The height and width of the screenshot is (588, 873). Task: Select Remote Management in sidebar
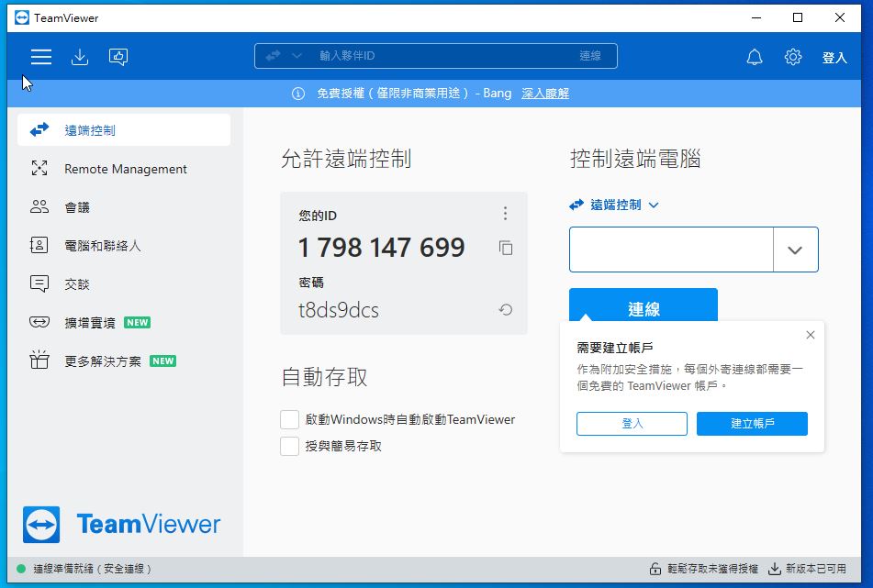(x=125, y=169)
